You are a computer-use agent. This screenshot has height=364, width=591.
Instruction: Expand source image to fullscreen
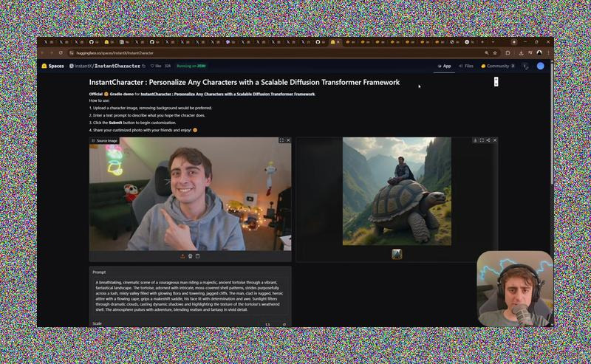point(281,140)
